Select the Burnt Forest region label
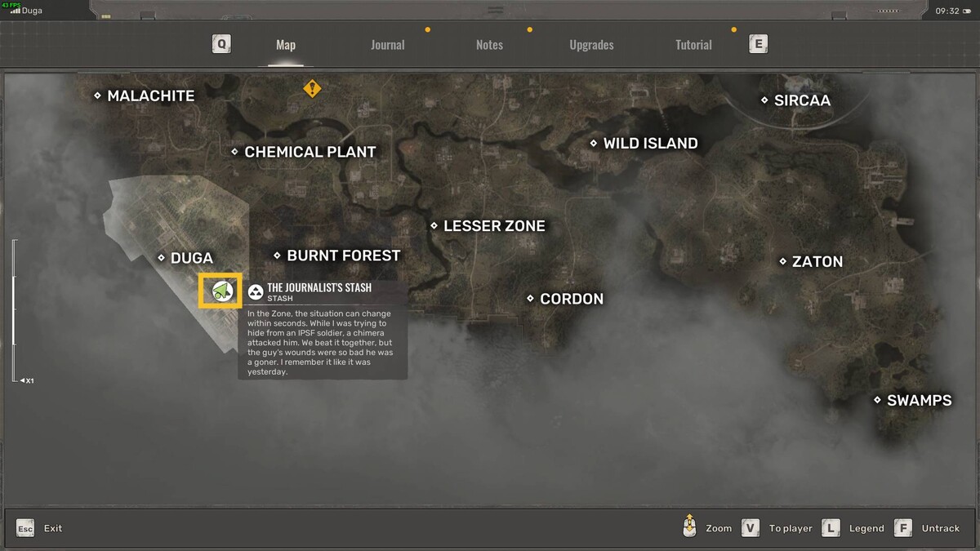The image size is (980, 551). click(344, 256)
